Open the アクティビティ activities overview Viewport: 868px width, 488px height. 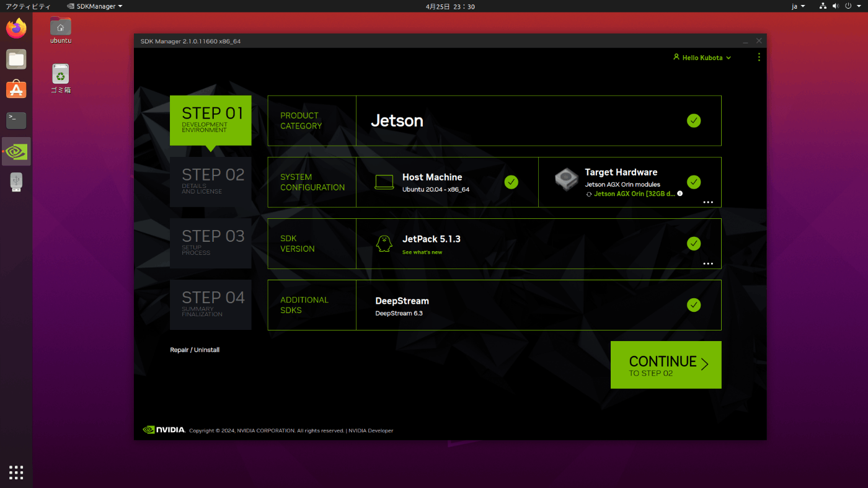[x=29, y=6]
